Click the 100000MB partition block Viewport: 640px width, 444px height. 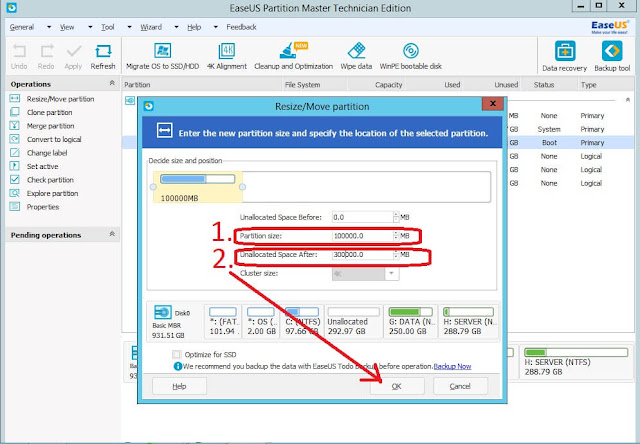pos(198,187)
